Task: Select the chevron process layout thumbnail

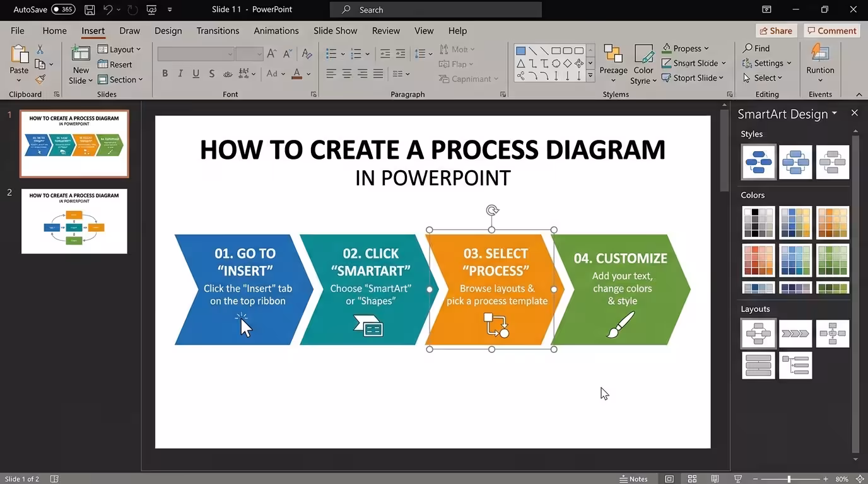Action: coord(795,333)
